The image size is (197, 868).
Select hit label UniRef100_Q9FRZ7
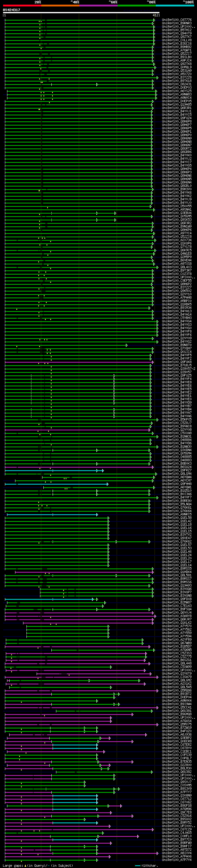pyautogui.click(x=176, y=470)
